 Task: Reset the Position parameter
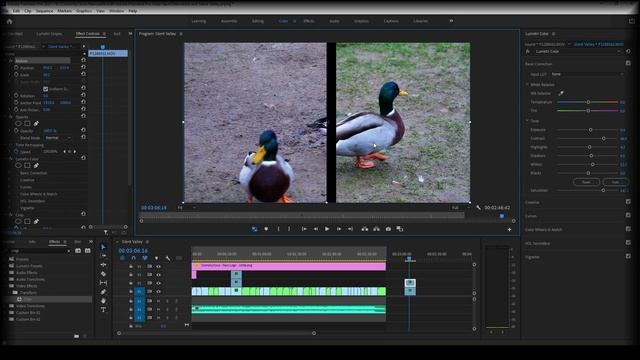click(83, 68)
